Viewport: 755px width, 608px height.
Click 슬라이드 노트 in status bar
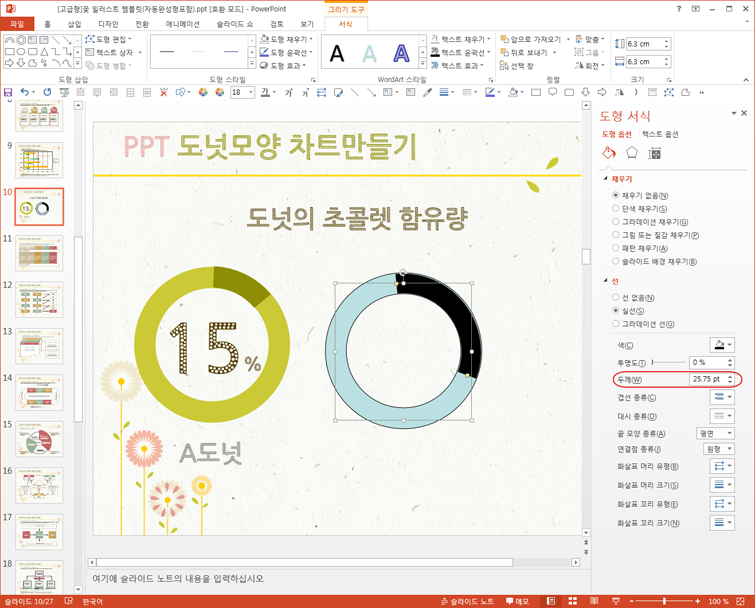pos(468,601)
